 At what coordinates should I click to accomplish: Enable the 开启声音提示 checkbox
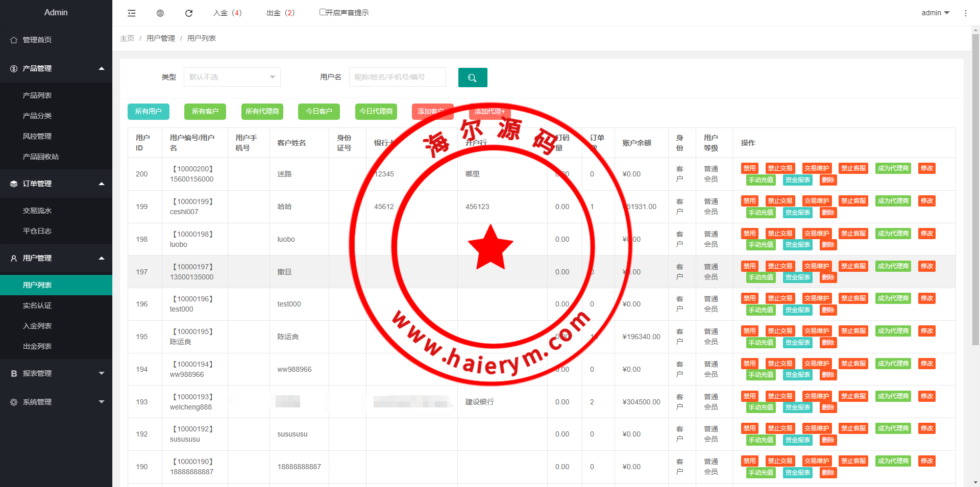(323, 12)
